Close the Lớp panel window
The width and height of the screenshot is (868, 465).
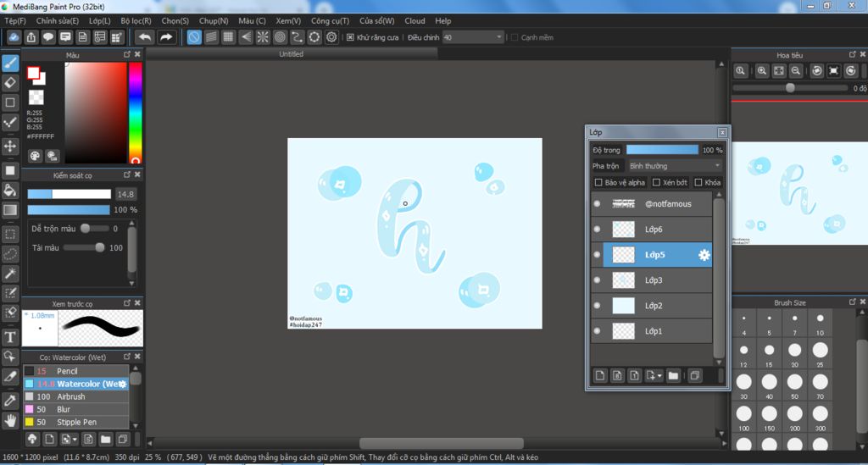722,133
